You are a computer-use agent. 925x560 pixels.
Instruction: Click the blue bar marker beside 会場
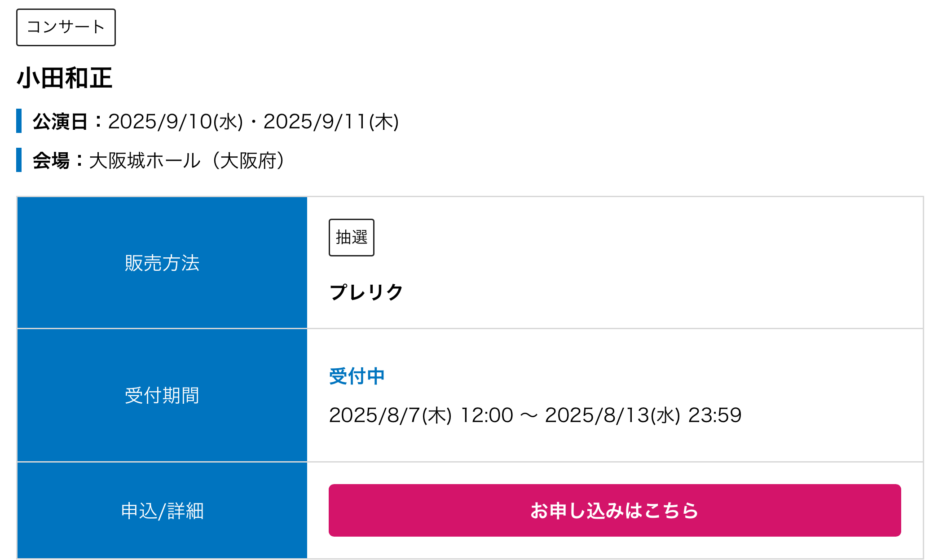19,160
